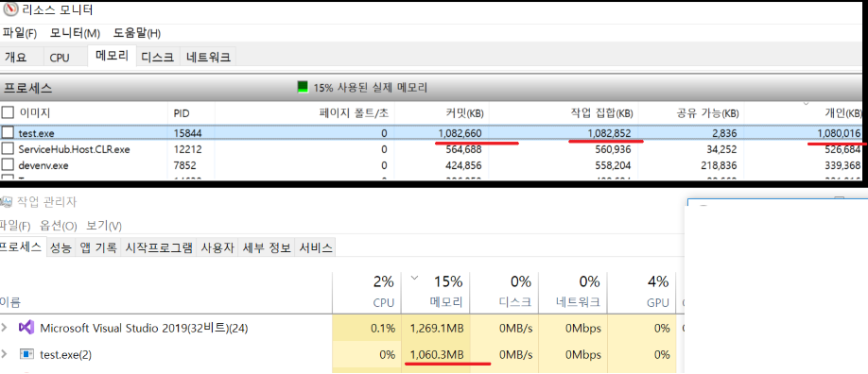Viewport: 868px width, 374px height.
Task: Click the sort arrow above the 메모리 column
Action: coord(414,278)
